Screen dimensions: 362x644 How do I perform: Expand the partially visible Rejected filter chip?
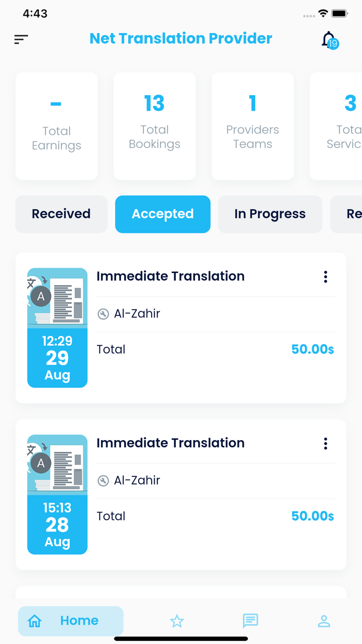click(353, 214)
